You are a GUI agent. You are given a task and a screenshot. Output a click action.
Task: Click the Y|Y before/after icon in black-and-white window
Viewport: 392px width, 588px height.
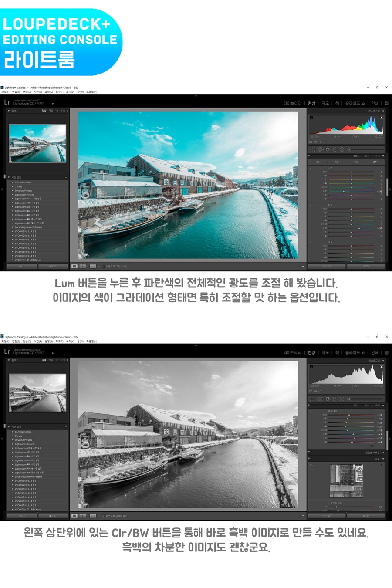[x=93, y=516]
